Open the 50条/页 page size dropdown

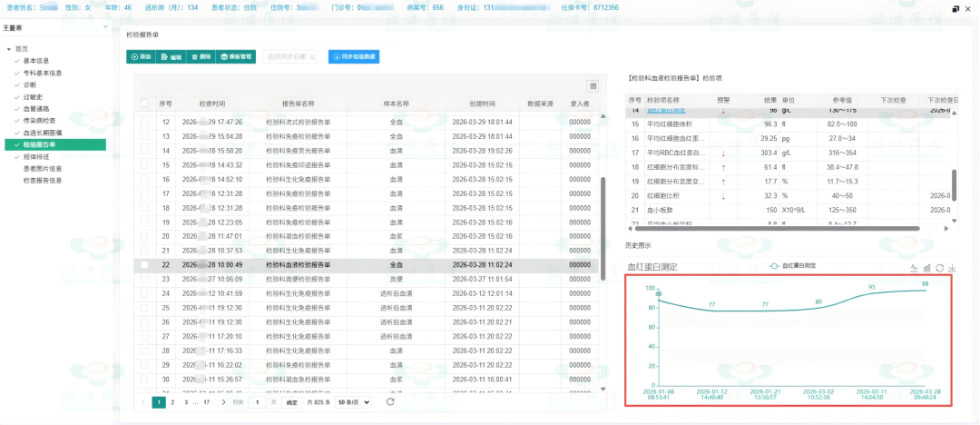[x=353, y=401]
